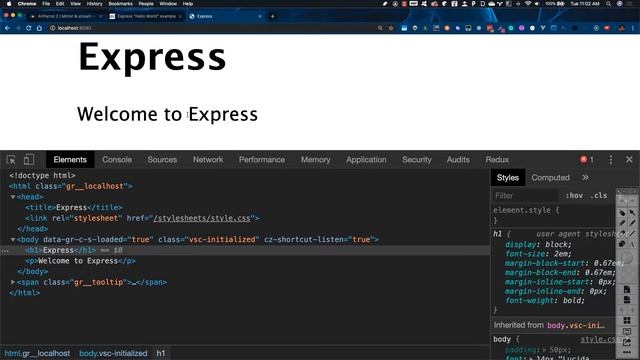This screenshot has height=360, width=640.
Task: Go to the browser home page
Action: coord(39,28)
